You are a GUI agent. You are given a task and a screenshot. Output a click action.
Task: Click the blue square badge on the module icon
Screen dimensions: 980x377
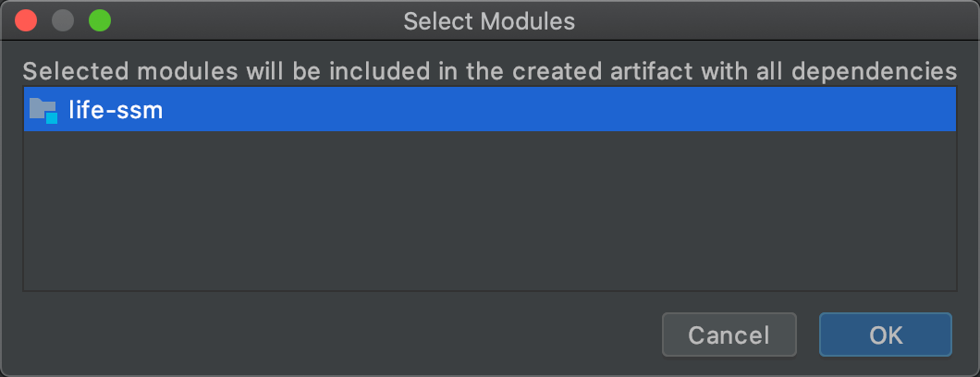[52, 118]
